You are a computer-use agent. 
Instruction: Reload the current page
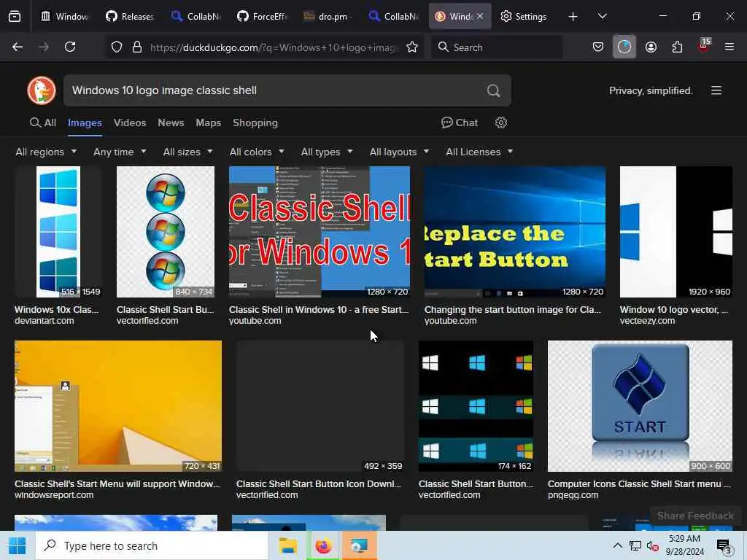(x=70, y=47)
